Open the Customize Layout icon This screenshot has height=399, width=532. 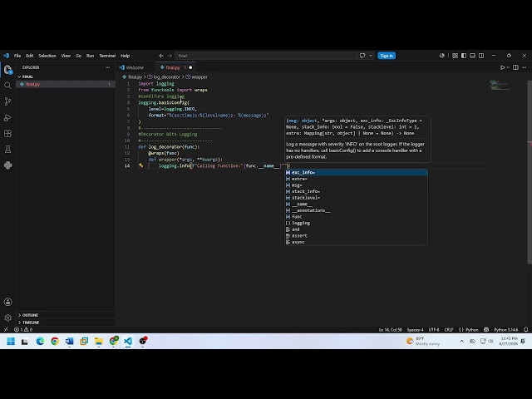455,56
